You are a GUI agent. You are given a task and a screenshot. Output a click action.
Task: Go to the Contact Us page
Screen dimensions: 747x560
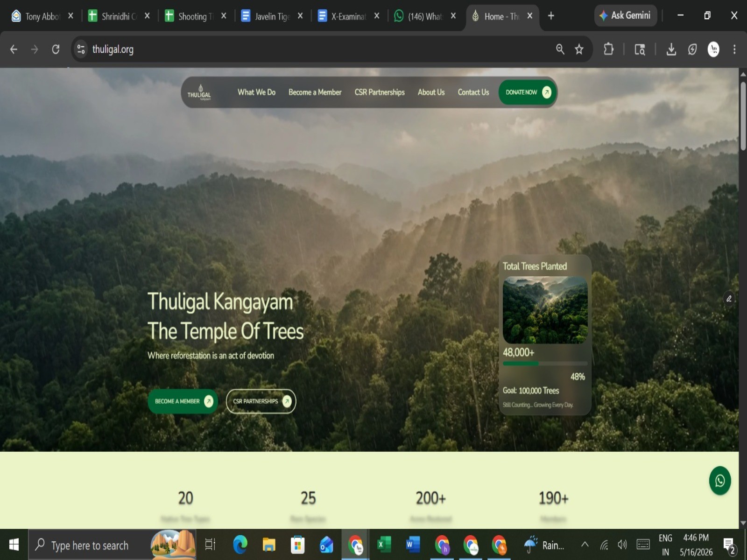coord(473,92)
